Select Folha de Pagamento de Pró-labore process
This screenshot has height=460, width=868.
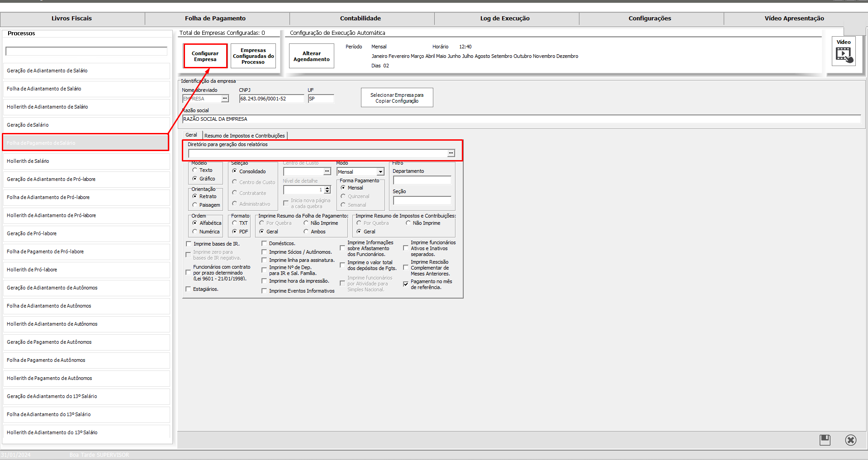click(86, 251)
